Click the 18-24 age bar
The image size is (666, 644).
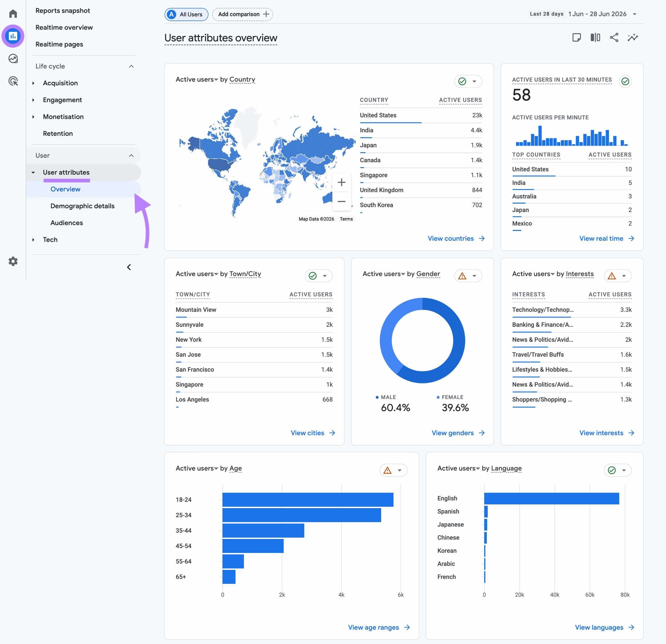pyautogui.click(x=308, y=500)
